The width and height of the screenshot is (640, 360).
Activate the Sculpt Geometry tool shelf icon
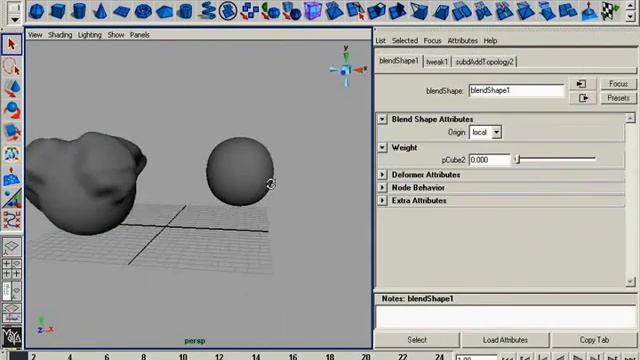click(589, 11)
